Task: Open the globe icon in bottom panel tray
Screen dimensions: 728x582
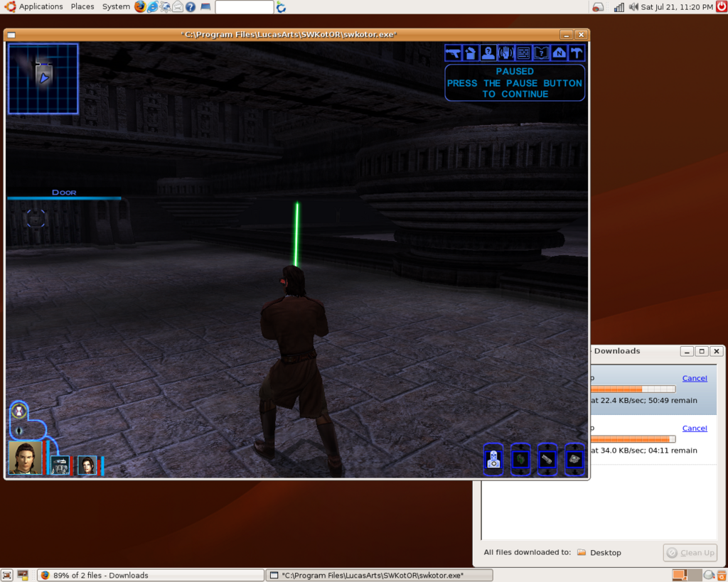Action: point(709,575)
